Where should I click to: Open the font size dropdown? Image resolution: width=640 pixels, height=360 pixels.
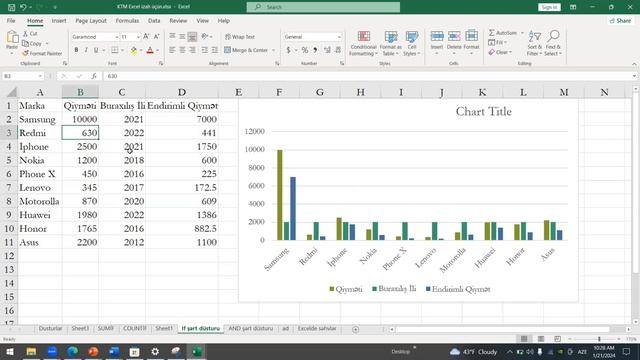[138, 37]
